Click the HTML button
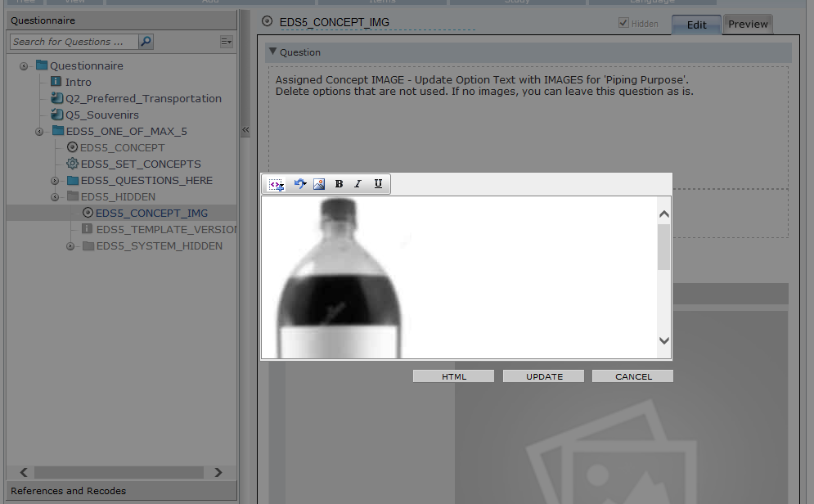Image resolution: width=814 pixels, height=504 pixels. 454,376
